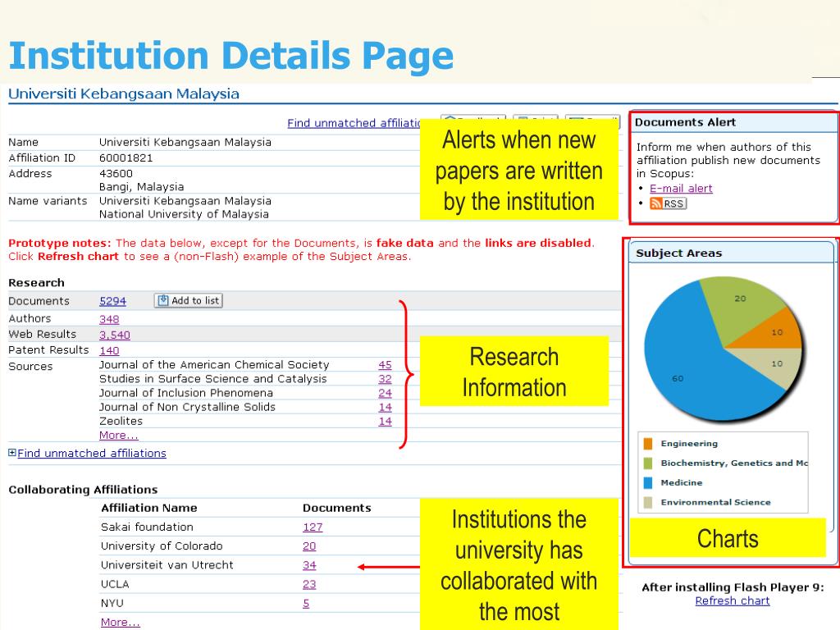Click the green Biochemistry legend swatch
The height and width of the screenshot is (630, 840).
(648, 463)
